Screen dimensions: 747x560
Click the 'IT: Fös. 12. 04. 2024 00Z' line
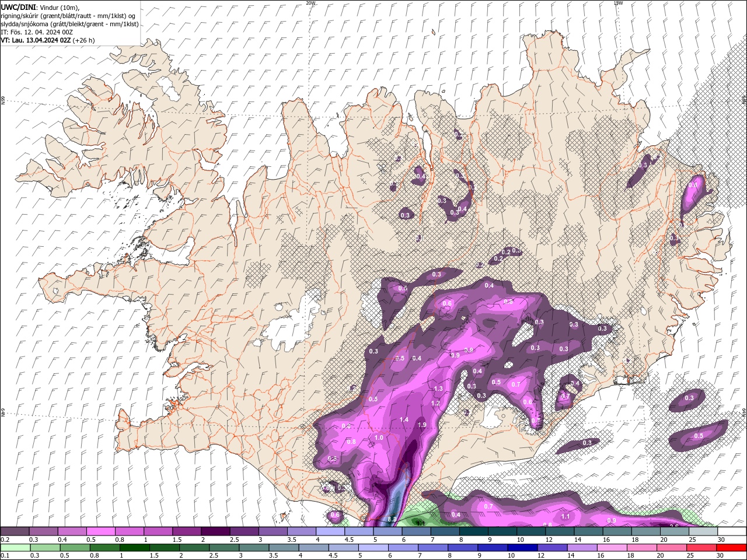(x=37, y=32)
